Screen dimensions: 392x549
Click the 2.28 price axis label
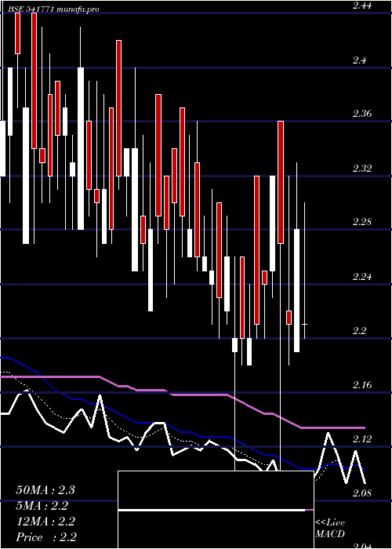point(362,222)
